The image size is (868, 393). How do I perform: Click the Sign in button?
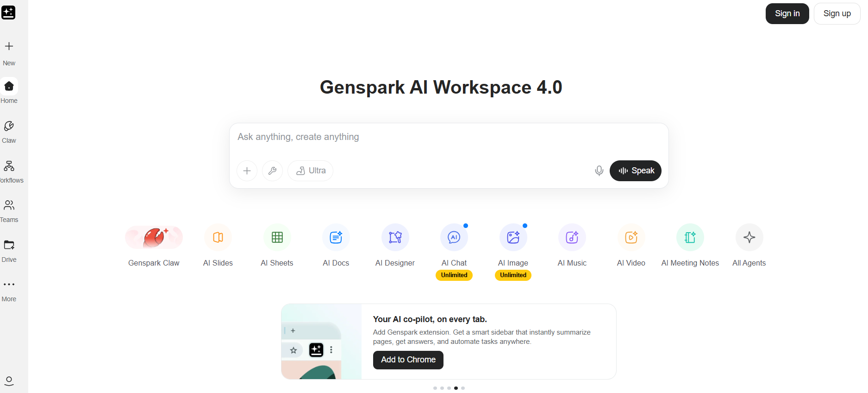787,13
